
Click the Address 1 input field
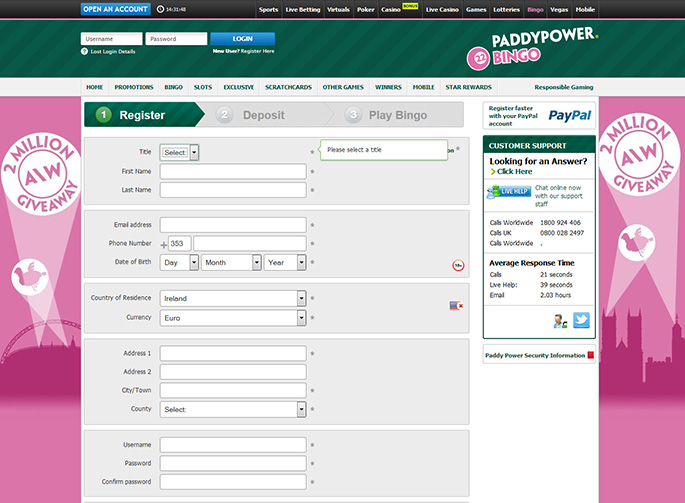click(233, 354)
